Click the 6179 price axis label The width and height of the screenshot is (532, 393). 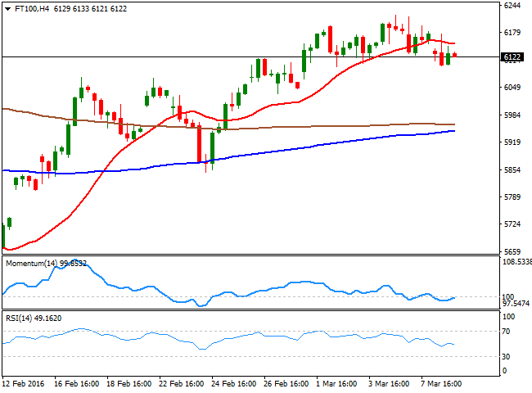pyautogui.click(x=512, y=32)
